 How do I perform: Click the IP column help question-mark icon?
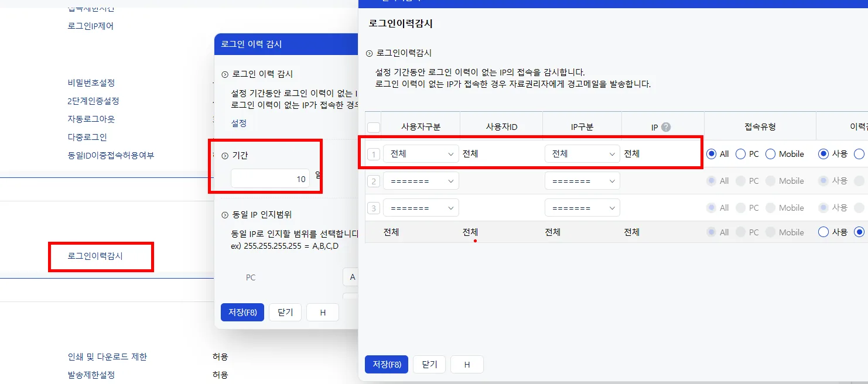(666, 127)
